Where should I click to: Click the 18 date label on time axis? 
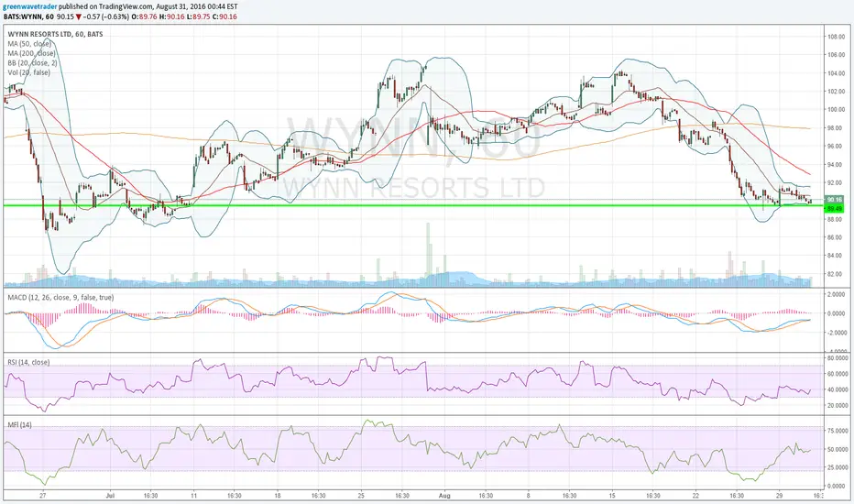(x=278, y=496)
